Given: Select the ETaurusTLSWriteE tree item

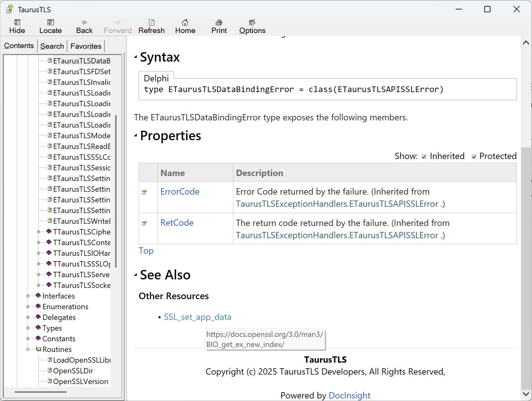Looking at the screenshot, I should [82, 221].
